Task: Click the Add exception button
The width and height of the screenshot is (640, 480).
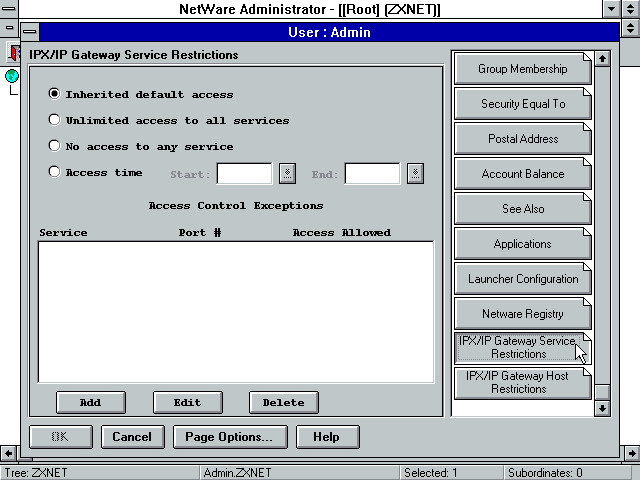Action: (x=91, y=402)
